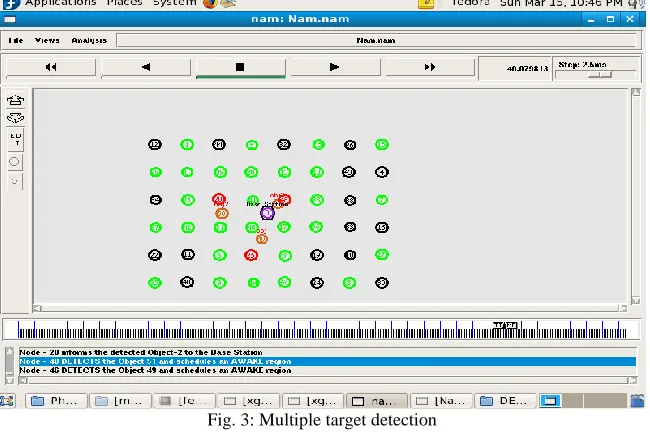Select black node 12 in the top row
Screen dimensions: 650x432
point(155,144)
